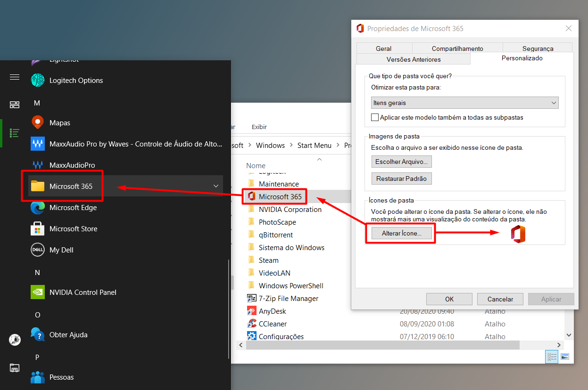
Task: Click Windows breadcrumb in address bar
Action: (270, 146)
